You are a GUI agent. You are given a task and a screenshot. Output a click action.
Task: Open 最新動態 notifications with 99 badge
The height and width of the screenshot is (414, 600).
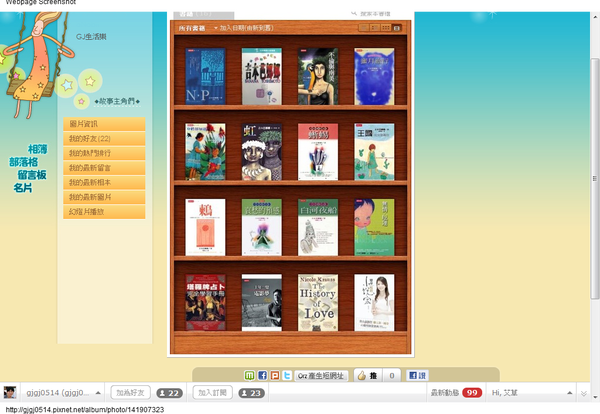pos(456,393)
